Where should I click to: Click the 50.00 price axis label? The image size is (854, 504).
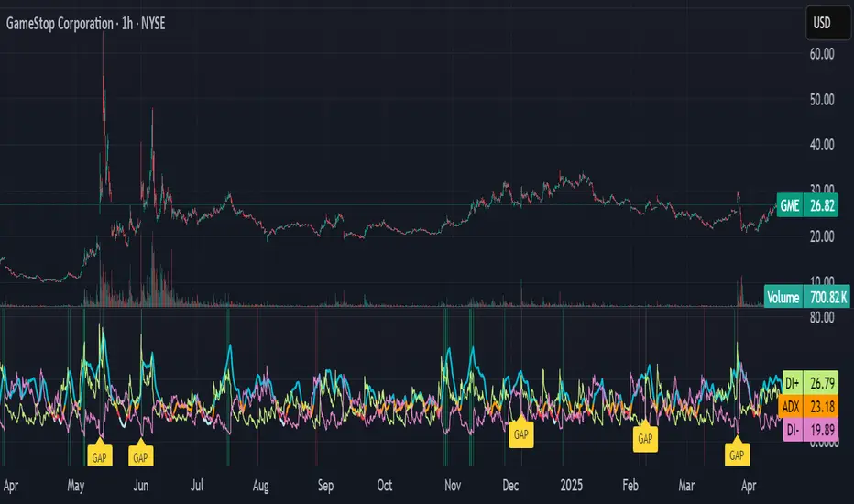[x=822, y=100]
